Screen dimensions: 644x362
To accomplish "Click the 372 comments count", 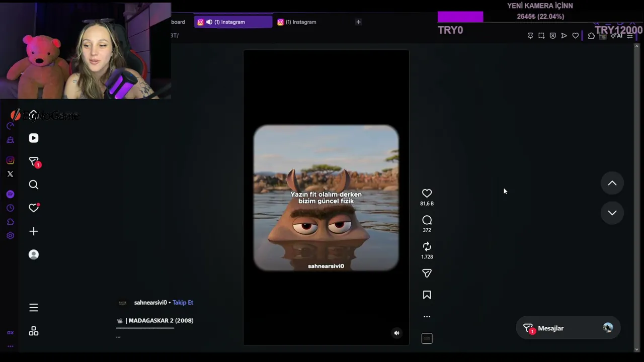I will coord(427,230).
